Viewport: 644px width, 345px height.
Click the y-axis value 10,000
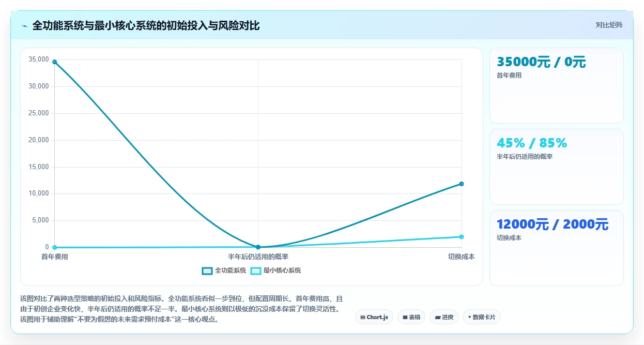click(39, 193)
